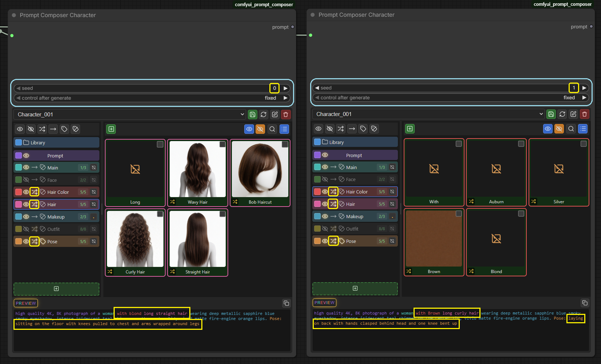Toggle the shuffle icon on the right node's Pose row
Viewport: 601px width, 364px height.
333,241
